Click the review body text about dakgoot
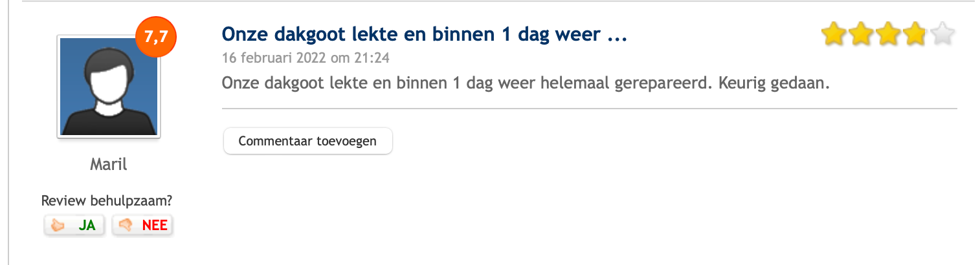 click(x=526, y=84)
